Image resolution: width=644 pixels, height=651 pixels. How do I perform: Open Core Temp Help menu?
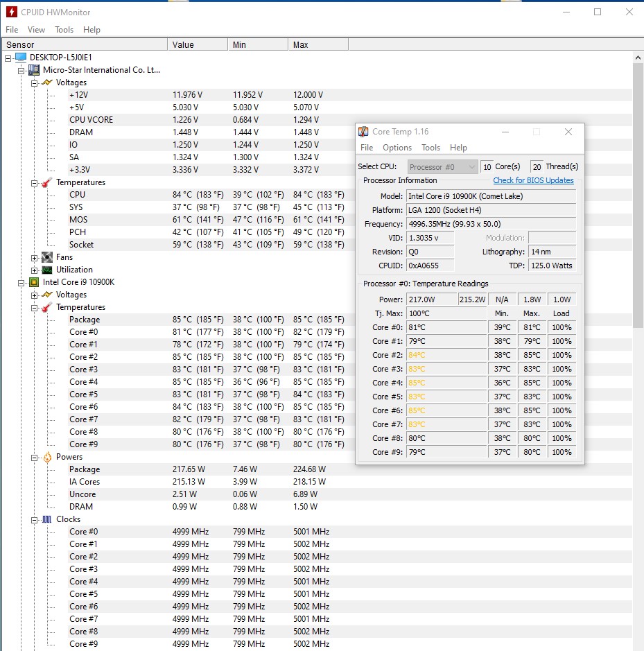458,148
